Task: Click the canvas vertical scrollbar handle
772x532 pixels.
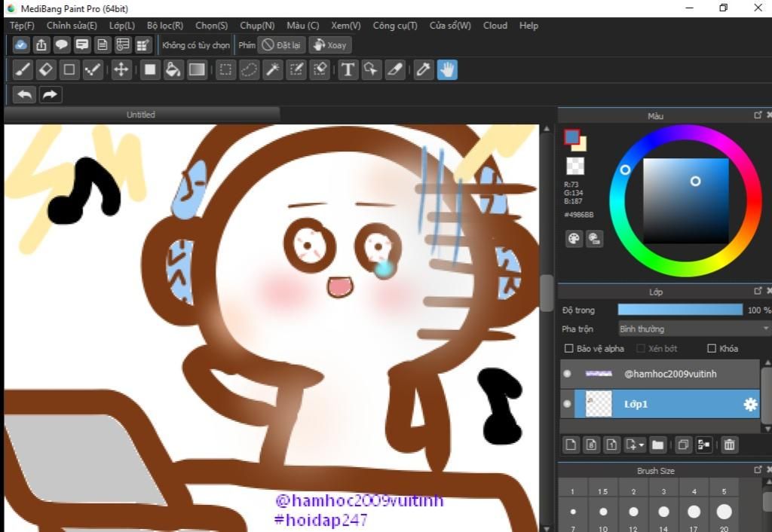Action: (x=547, y=292)
